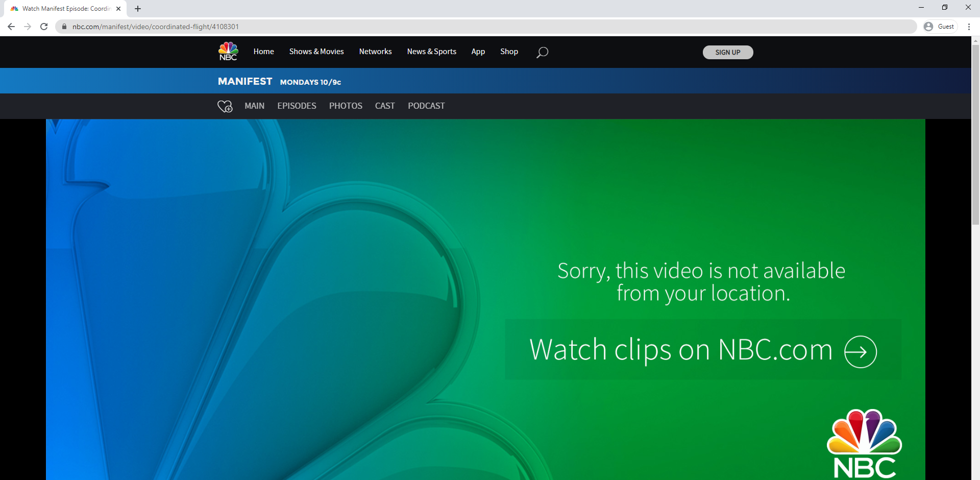Image resolution: width=980 pixels, height=480 pixels.
Task: Open the NBC search tool
Action: (x=542, y=52)
